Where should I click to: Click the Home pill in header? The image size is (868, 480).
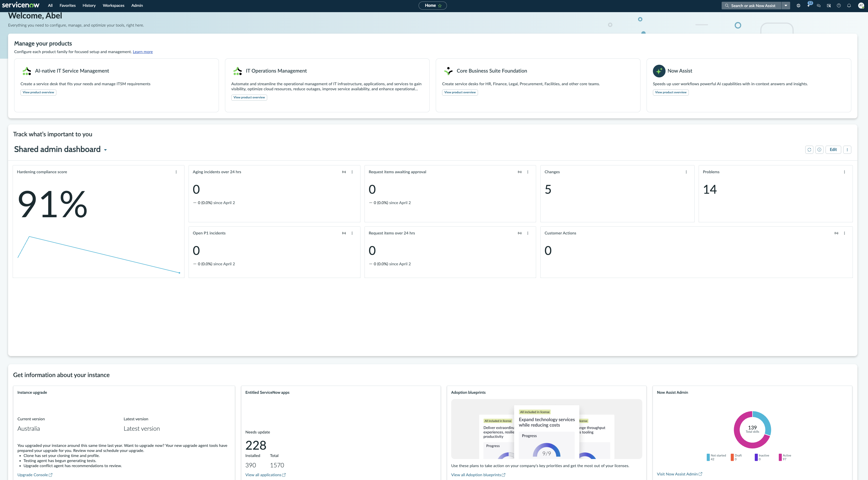click(433, 5)
